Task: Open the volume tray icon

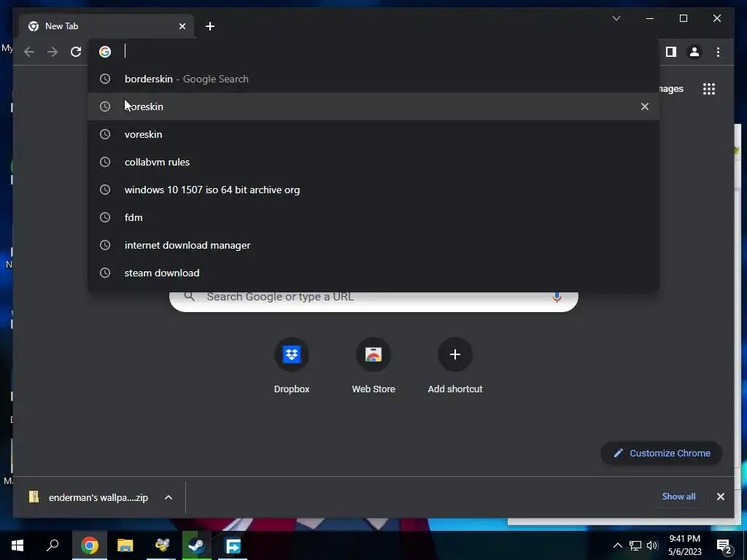Action: (x=652, y=545)
